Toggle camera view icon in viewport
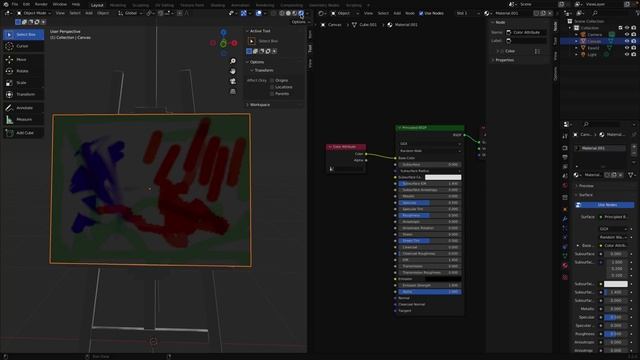The image size is (640, 360). point(233,81)
